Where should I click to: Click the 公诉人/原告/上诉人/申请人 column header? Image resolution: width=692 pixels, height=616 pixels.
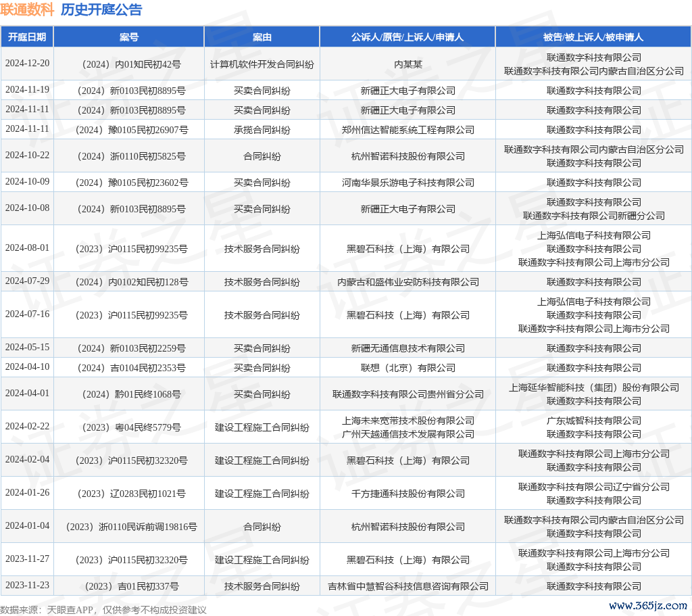coord(407,37)
